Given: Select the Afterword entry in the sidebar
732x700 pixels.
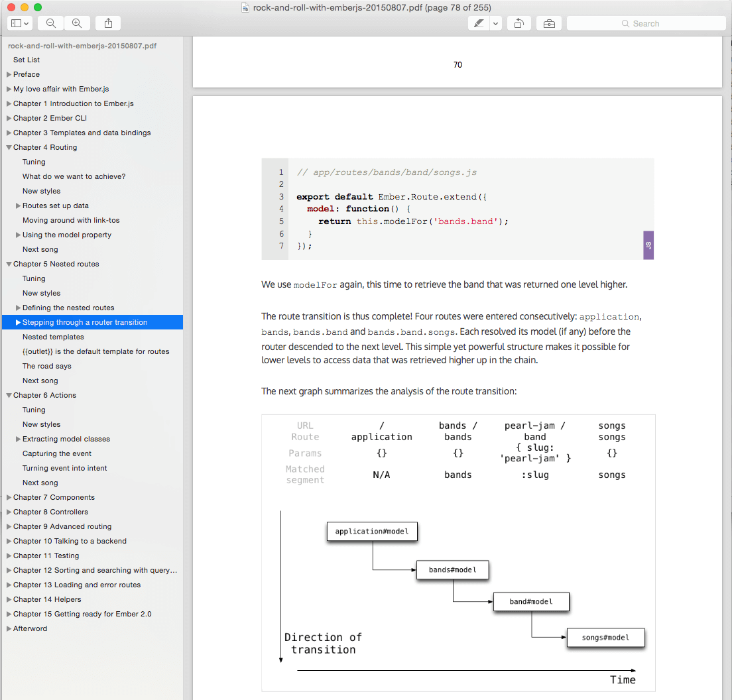Looking at the screenshot, I should pyautogui.click(x=29, y=628).
